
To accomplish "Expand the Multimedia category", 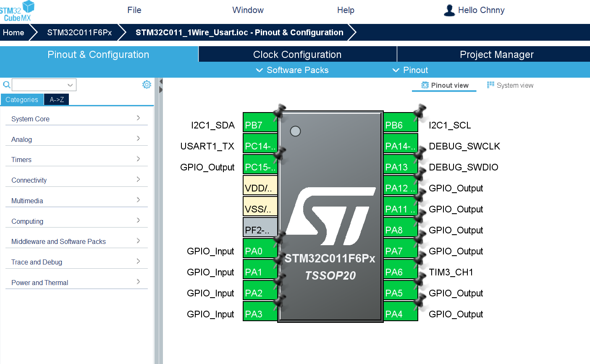I will click(76, 201).
